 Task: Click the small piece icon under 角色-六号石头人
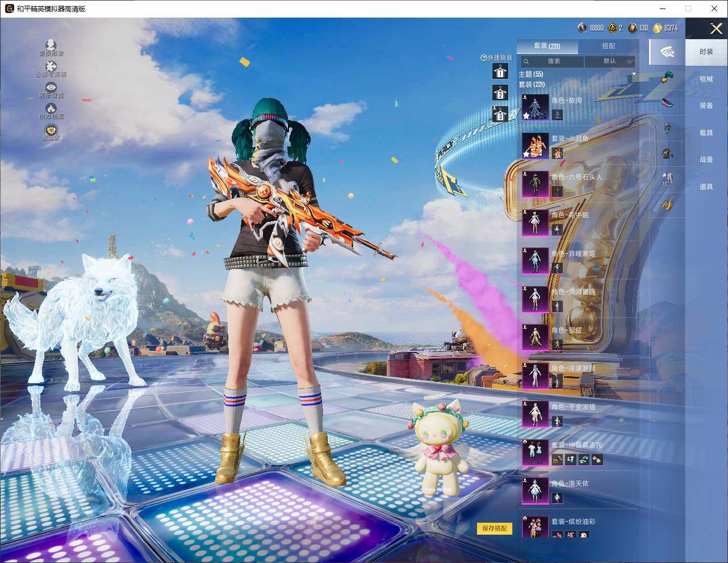pyautogui.click(x=557, y=192)
